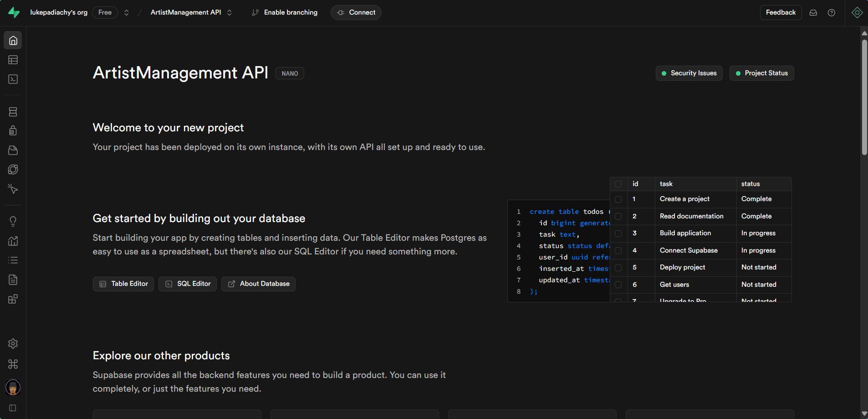Screen dimensions: 868x419
Task: Open the About Database link
Action: pyautogui.click(x=258, y=284)
